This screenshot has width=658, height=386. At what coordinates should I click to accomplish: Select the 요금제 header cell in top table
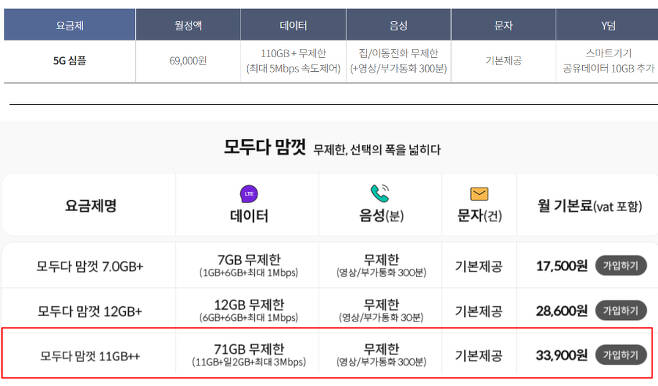[70, 25]
